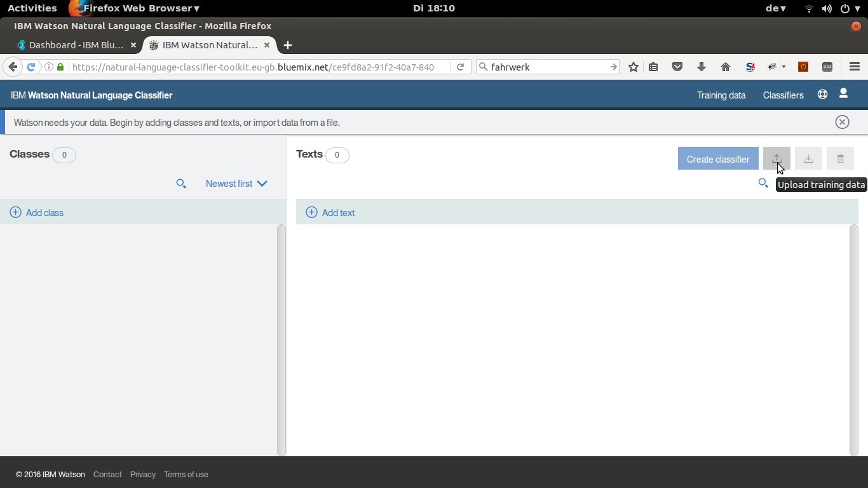Click the Add class link
The height and width of the screenshot is (488, 868).
(x=44, y=213)
